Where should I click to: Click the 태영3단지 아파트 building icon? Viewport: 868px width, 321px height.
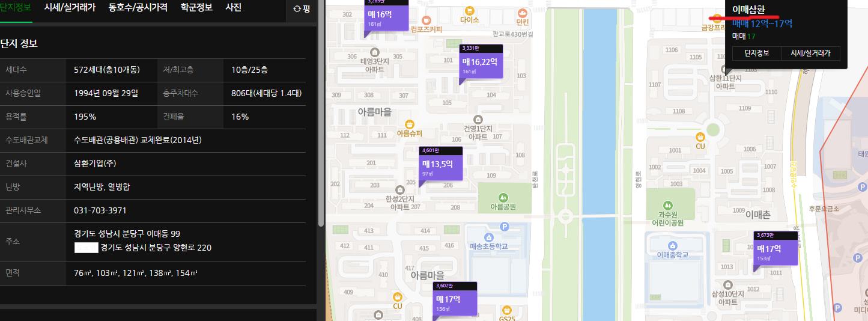(375, 52)
